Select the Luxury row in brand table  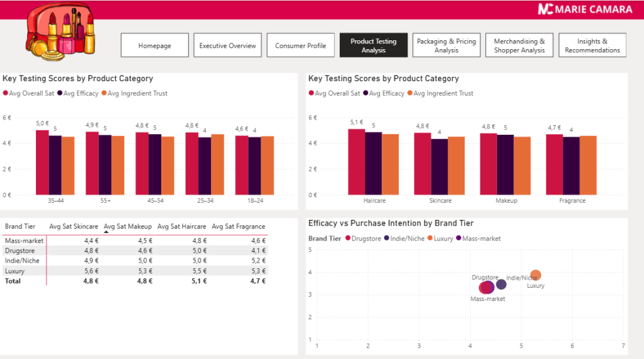pos(15,271)
